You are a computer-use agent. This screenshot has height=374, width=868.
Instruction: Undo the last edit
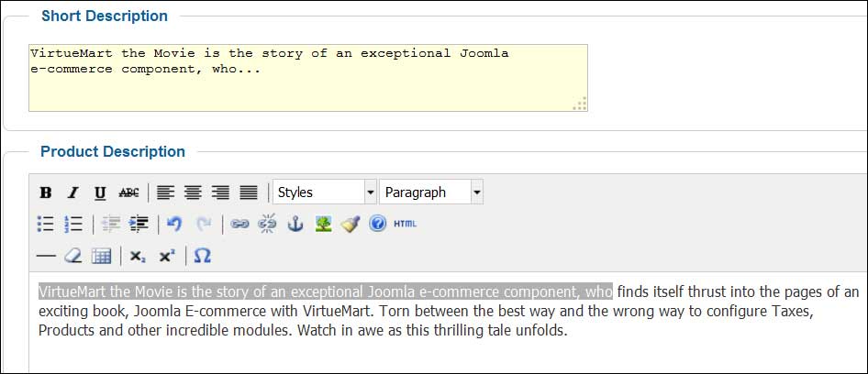pos(174,224)
